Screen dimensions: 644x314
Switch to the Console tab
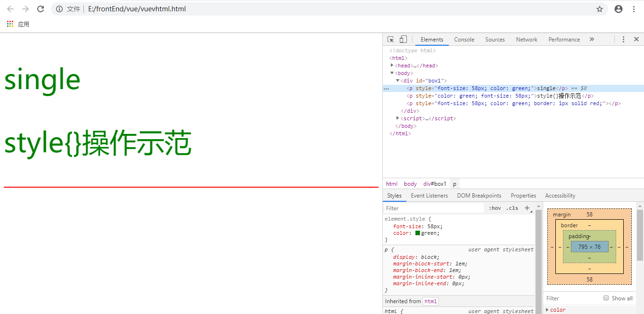464,40
